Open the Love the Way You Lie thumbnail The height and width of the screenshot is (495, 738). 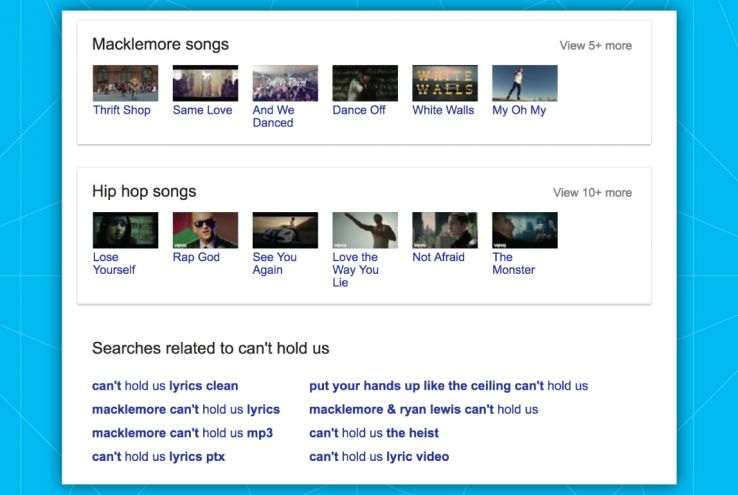pos(365,230)
